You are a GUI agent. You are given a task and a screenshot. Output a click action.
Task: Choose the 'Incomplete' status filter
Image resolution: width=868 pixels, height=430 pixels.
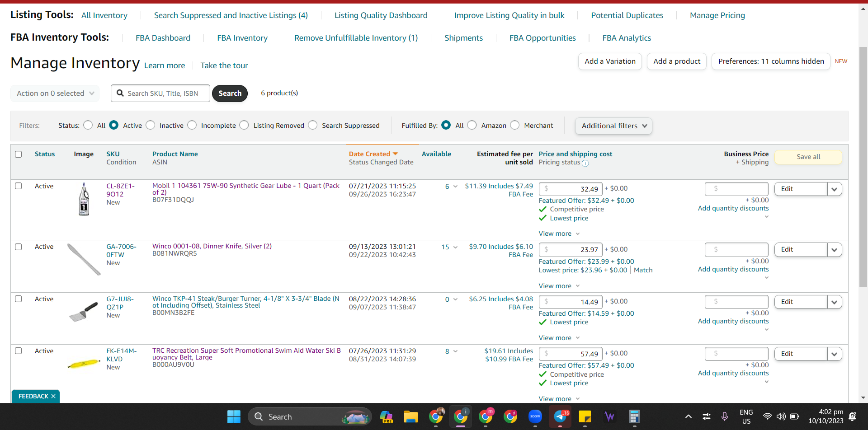pyautogui.click(x=192, y=125)
